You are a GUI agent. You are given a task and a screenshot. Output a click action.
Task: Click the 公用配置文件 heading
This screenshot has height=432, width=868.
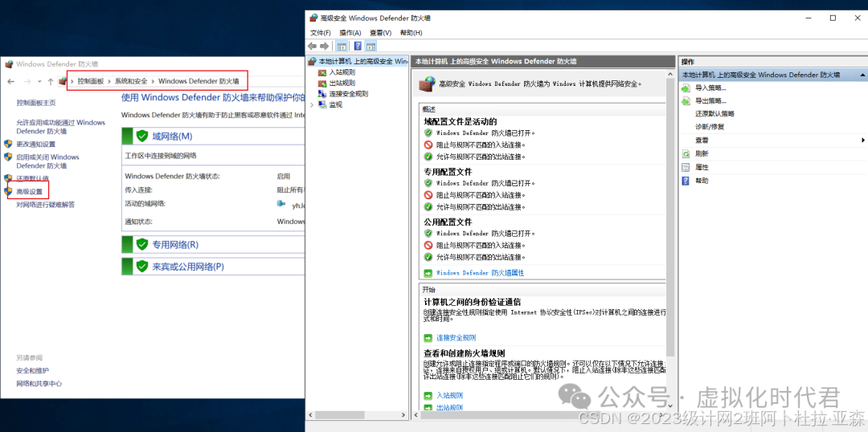tap(448, 222)
